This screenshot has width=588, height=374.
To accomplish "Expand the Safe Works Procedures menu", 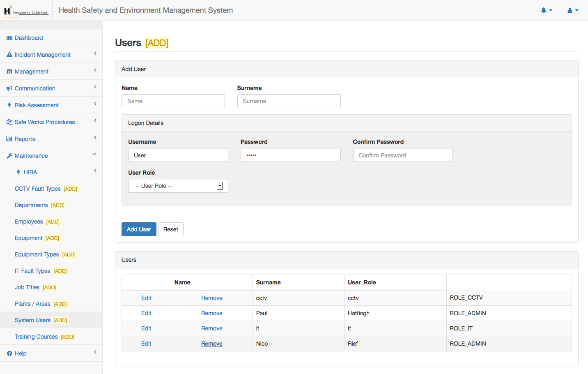I will point(95,121).
